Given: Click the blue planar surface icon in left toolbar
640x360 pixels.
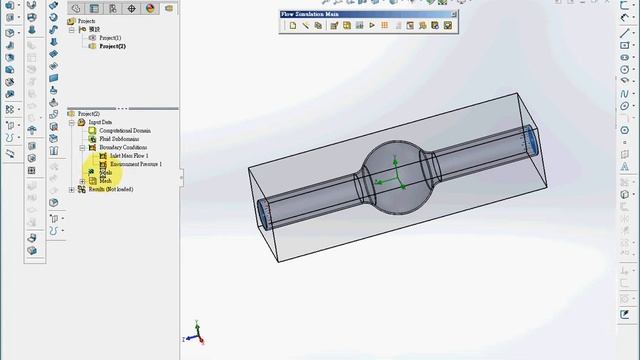Looking at the screenshot, I should pos(53,78).
